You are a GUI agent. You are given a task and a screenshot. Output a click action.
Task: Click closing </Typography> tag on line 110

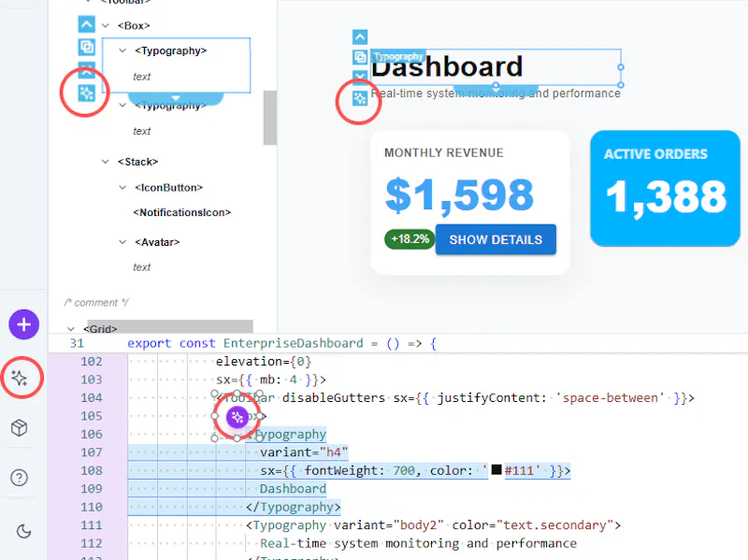(x=293, y=507)
